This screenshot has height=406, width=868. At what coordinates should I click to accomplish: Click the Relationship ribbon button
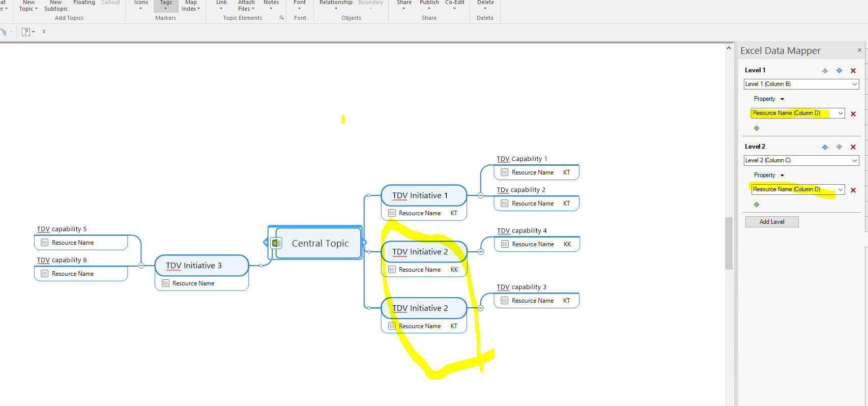click(x=336, y=5)
